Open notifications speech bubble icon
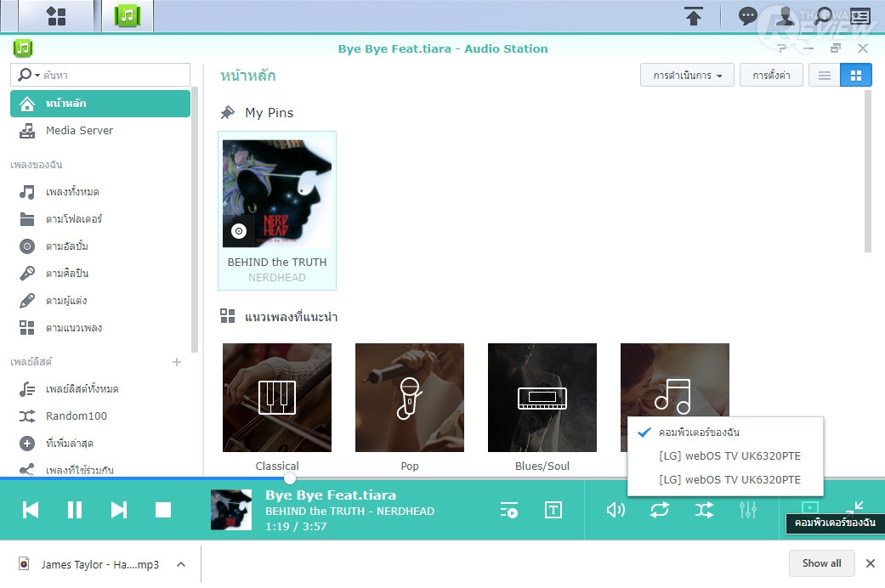This screenshot has height=588, width=885. click(748, 16)
